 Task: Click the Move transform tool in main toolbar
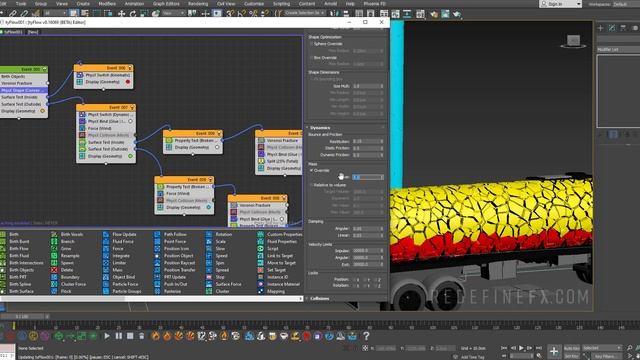121,13
